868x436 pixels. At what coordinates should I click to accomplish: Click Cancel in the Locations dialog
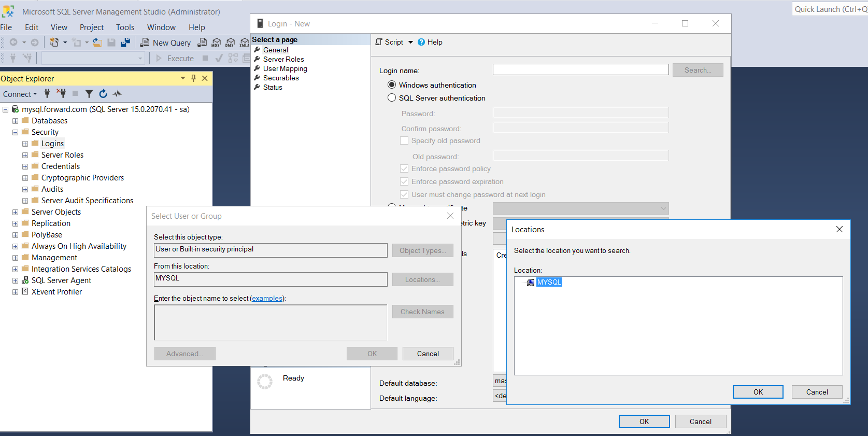pos(817,392)
